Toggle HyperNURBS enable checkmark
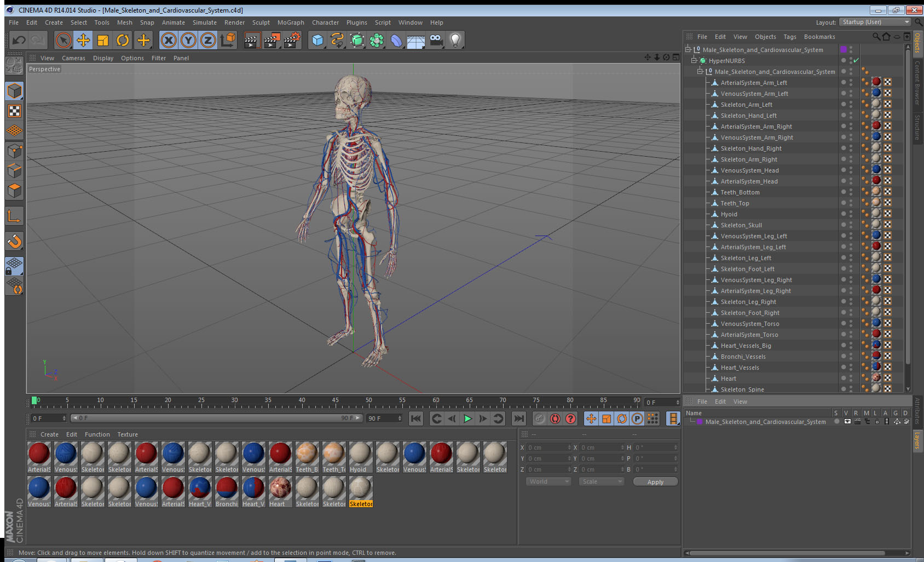924x562 pixels. pyautogui.click(x=856, y=60)
